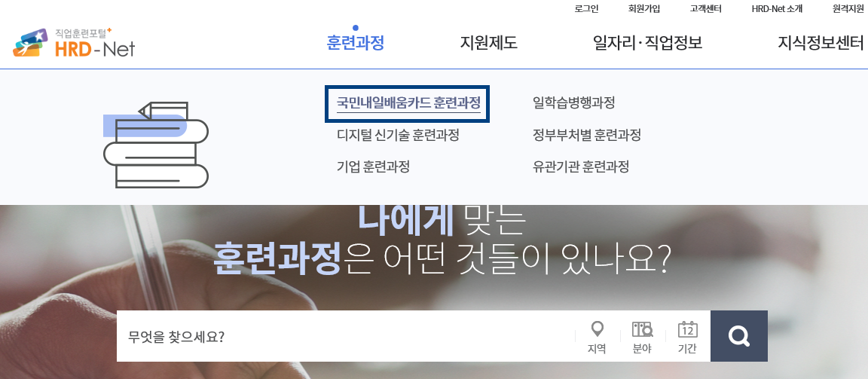
Task: Click the 로그인 link
Action: tap(586, 8)
